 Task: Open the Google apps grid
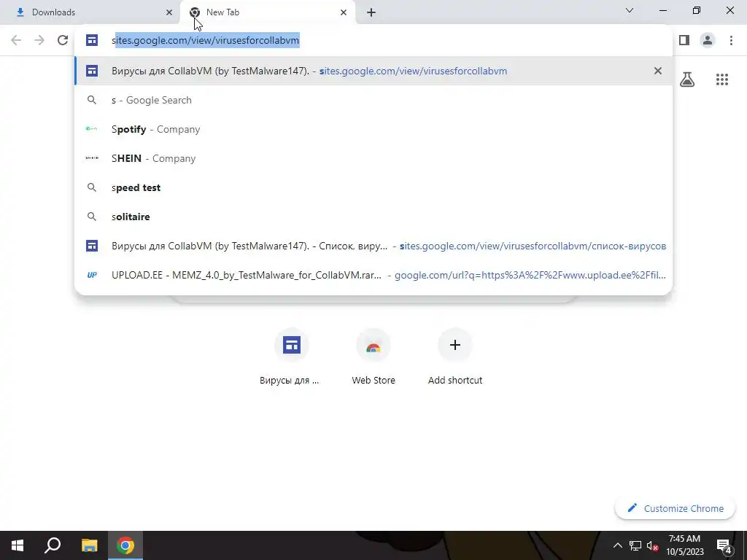click(722, 79)
